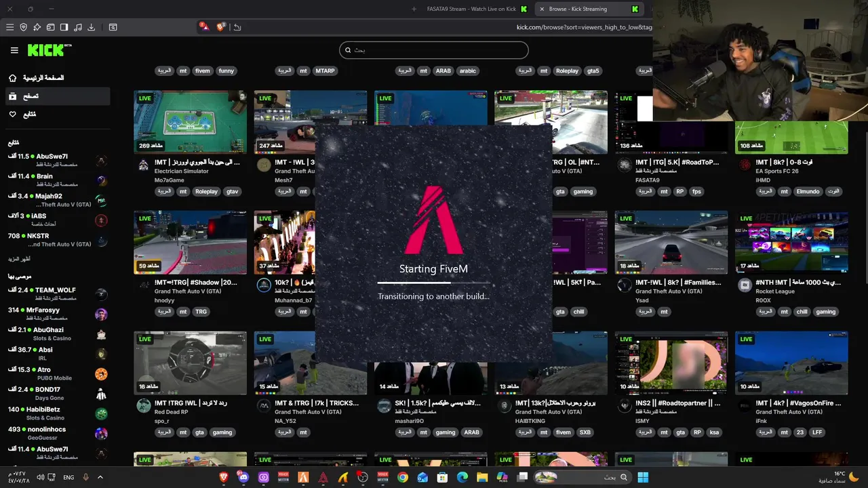This screenshot has height=488, width=868.
Task: Open Brave VPN shield icon in toolbar
Action: tap(24, 27)
